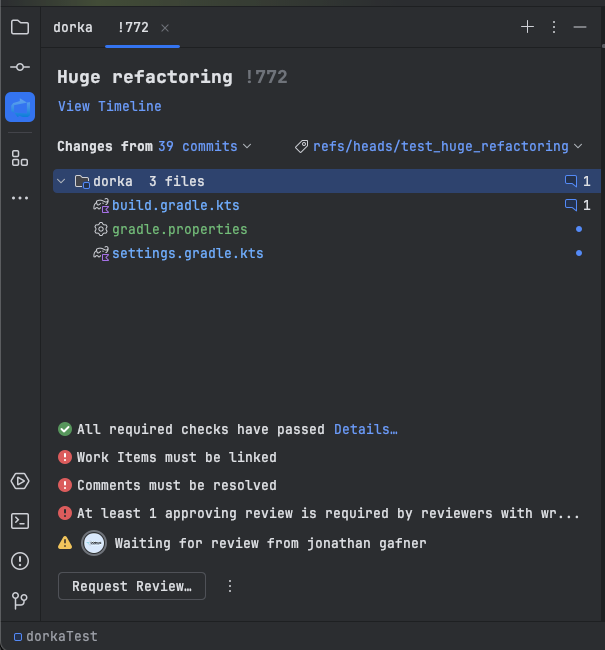Open the Commit tool window icon
Image resolution: width=605 pixels, height=650 pixels.
click(x=20, y=67)
